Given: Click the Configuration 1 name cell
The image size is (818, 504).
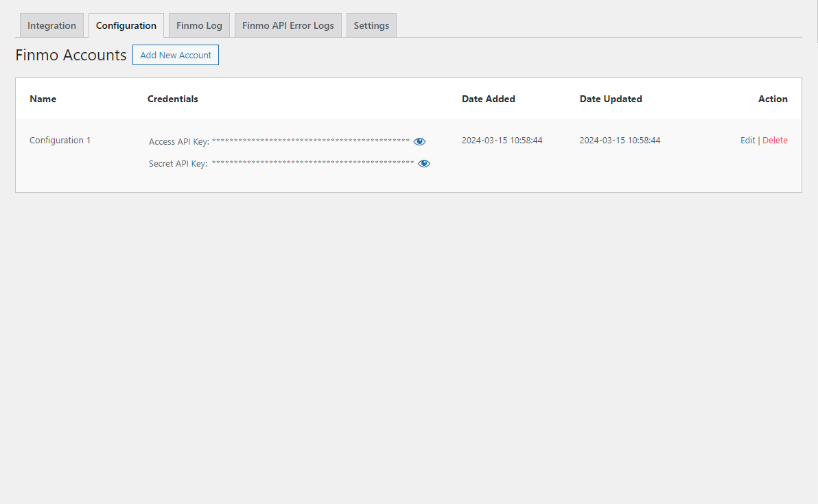Looking at the screenshot, I should (60, 140).
